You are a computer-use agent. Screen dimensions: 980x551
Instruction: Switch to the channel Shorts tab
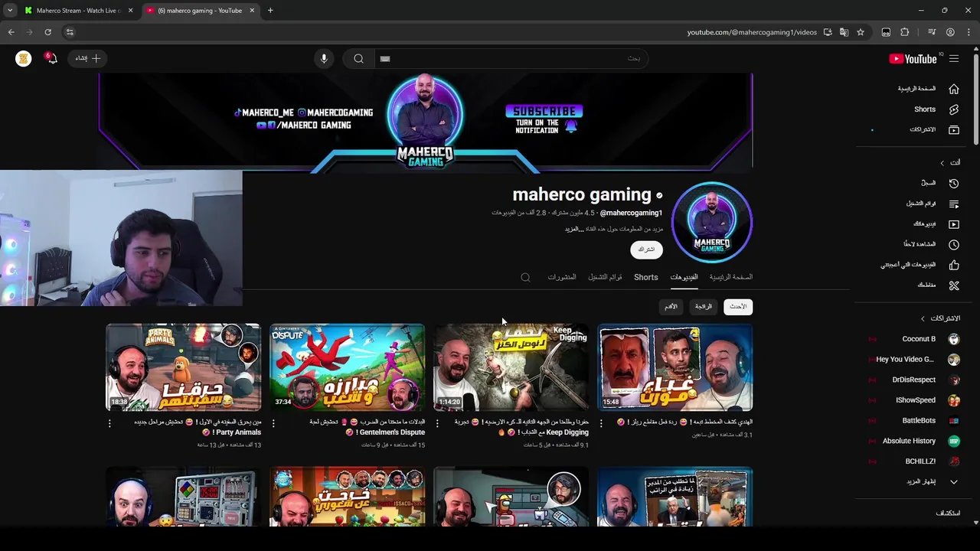(x=645, y=277)
